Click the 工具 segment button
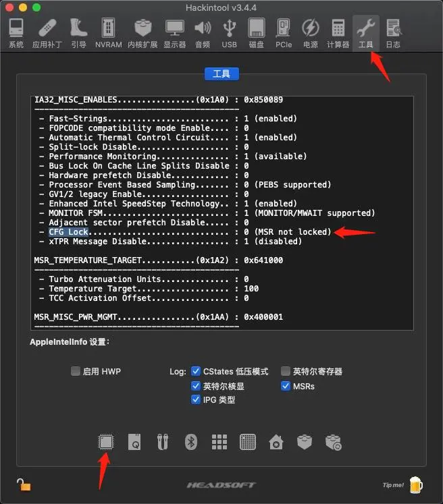This screenshot has width=443, height=504. pos(221,74)
